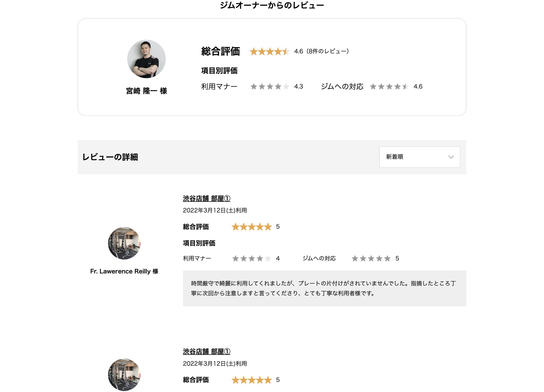Open the 新着順 sort dropdown
Image resolution: width=544 pixels, height=392 pixels.
(x=419, y=157)
